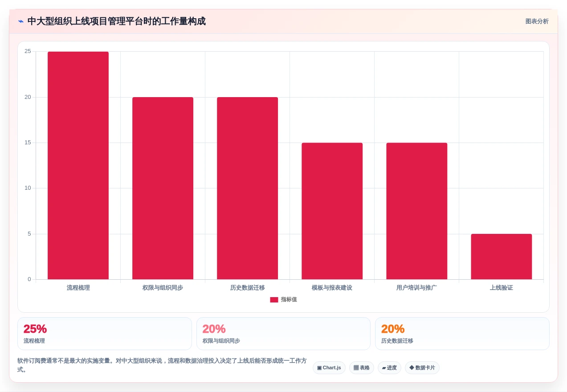The height and width of the screenshot is (392, 567).
Task: Select the 用户培训与推广 bar in chart
Action: point(416,211)
